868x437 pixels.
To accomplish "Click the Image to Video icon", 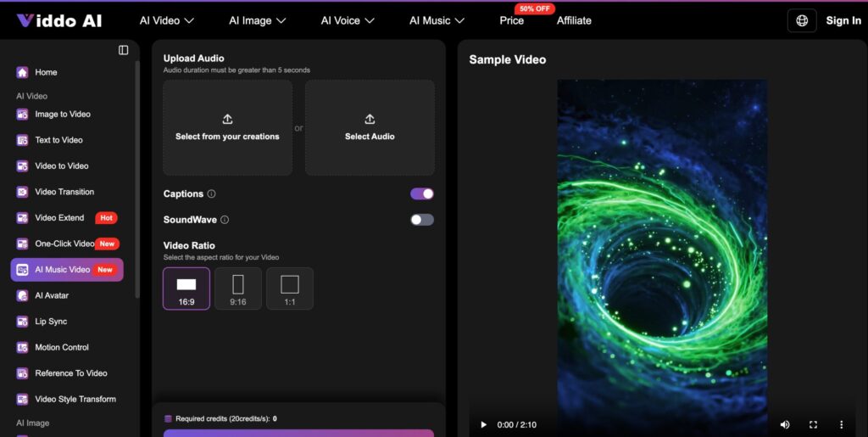I will pos(22,114).
